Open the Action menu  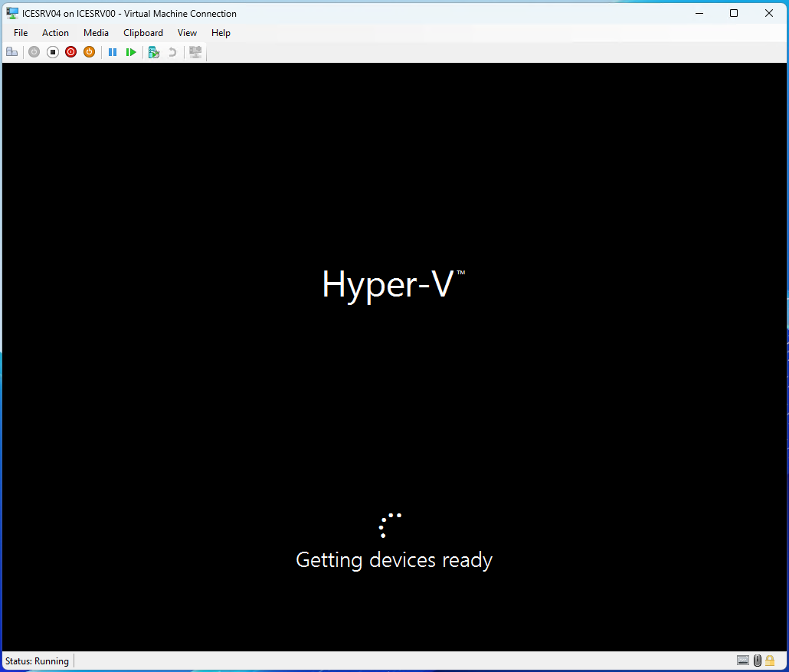click(55, 33)
